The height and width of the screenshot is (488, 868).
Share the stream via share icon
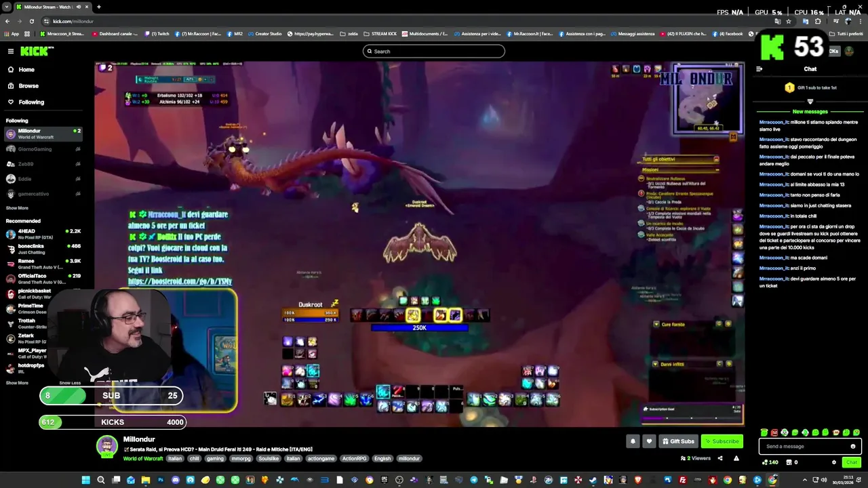[720, 458]
